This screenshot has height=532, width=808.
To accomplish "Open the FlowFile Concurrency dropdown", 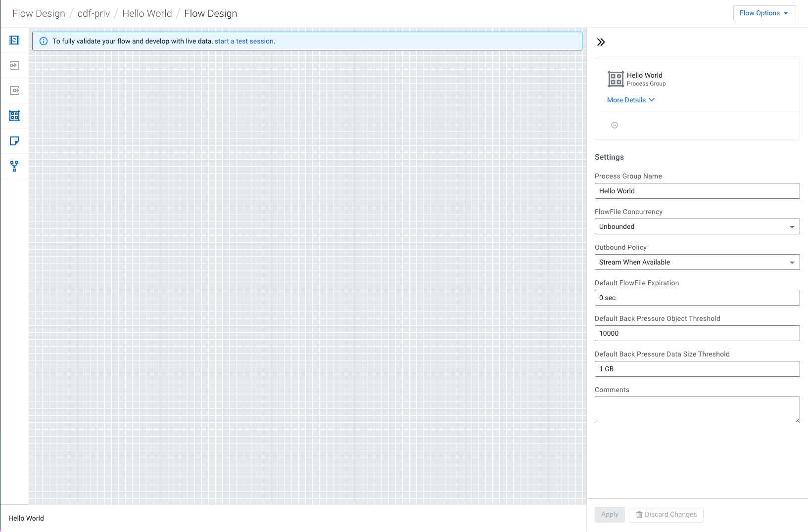I will pos(697,226).
